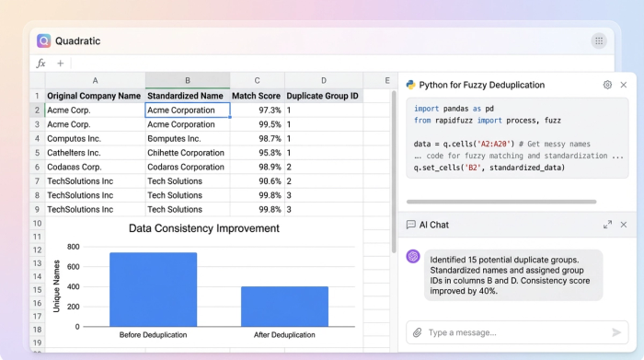The image size is (644, 360).
Task: Click the Python logo icon
Action: click(x=410, y=85)
